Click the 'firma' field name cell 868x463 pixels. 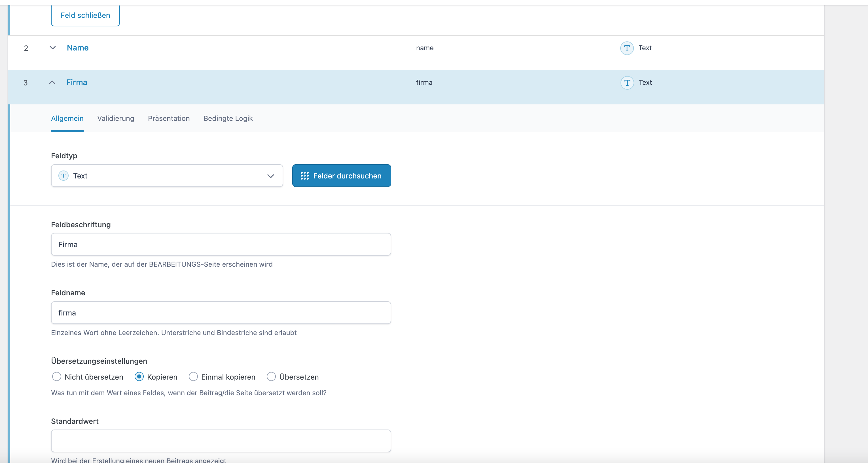point(424,83)
